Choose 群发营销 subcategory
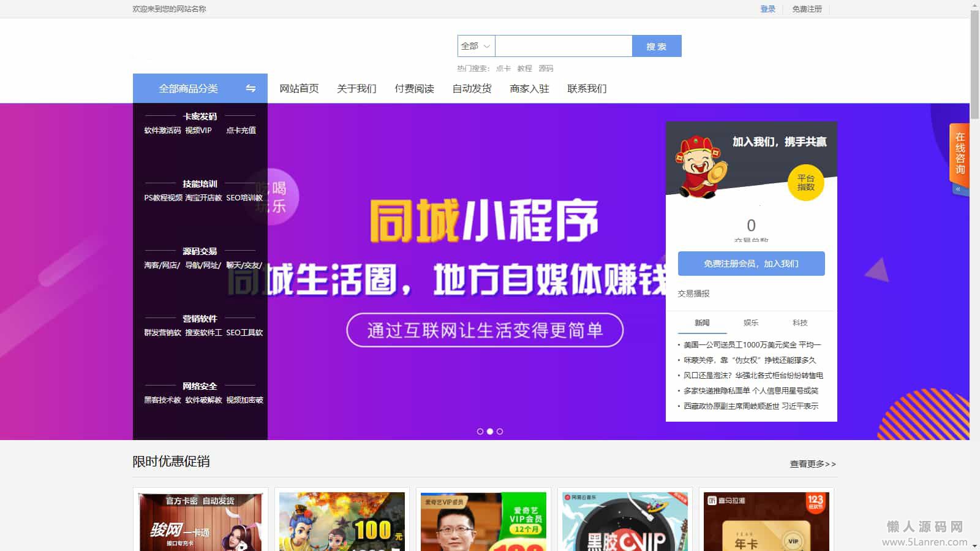 162,332
